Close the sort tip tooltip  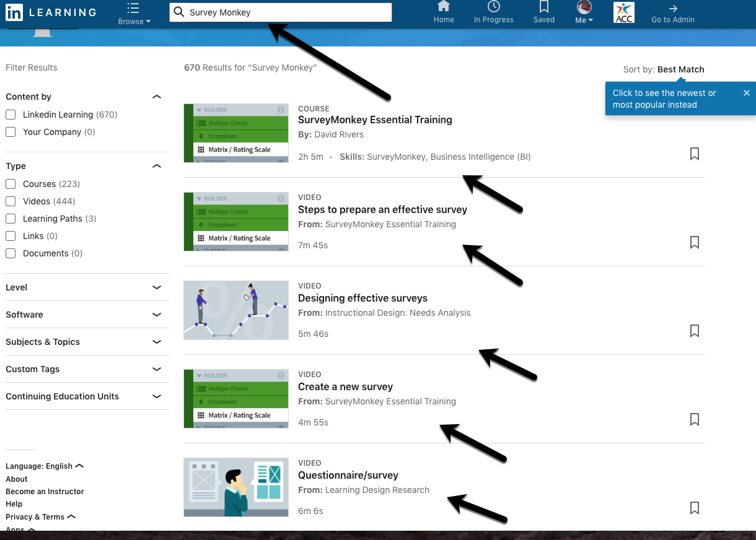[x=746, y=93]
